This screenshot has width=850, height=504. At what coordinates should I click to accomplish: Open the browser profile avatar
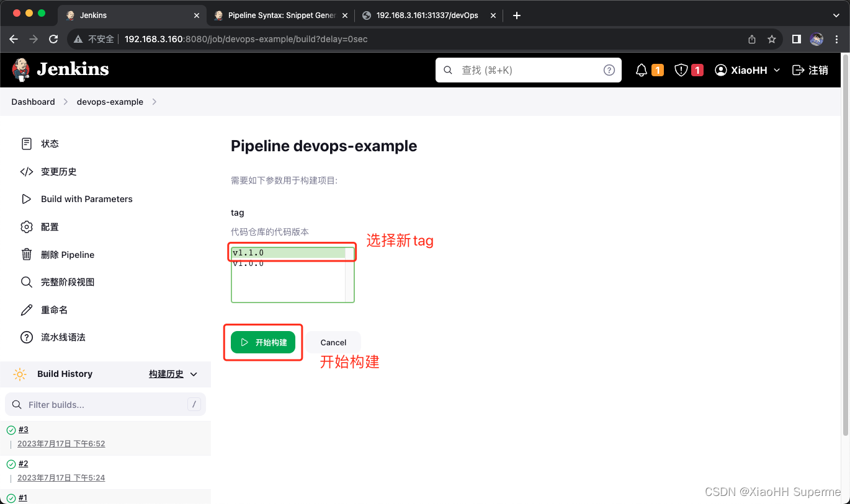[816, 39]
